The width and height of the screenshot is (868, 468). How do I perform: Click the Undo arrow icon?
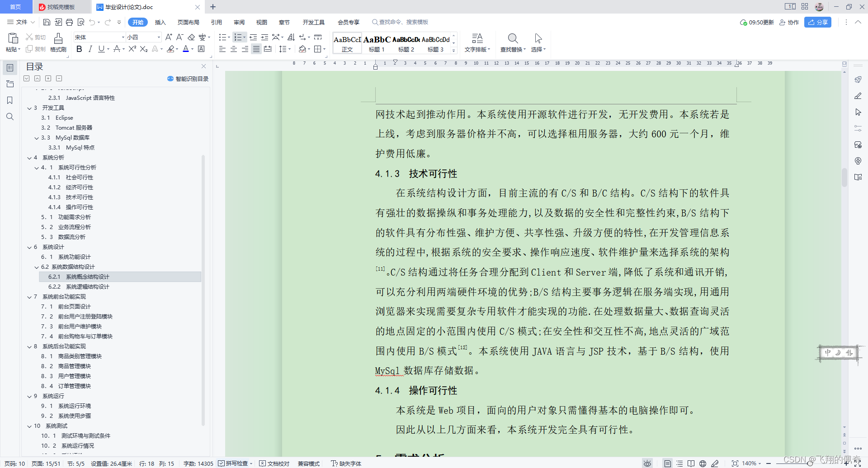(92, 22)
